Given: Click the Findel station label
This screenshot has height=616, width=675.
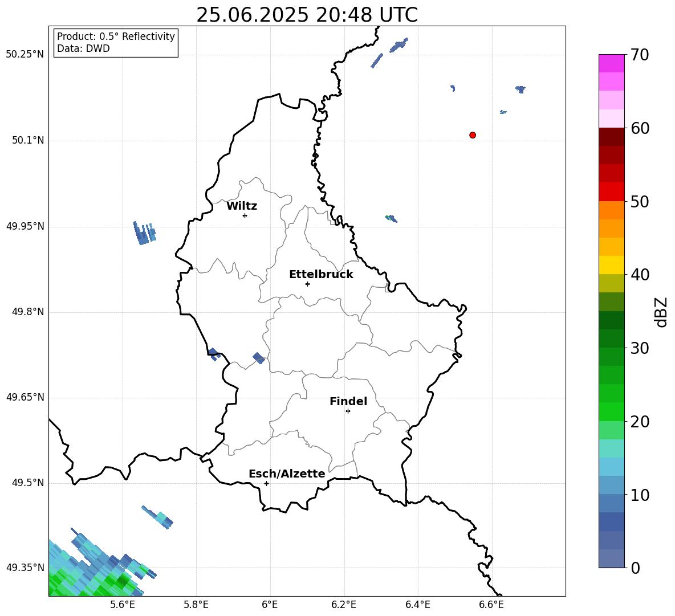Looking at the screenshot, I should (348, 401).
